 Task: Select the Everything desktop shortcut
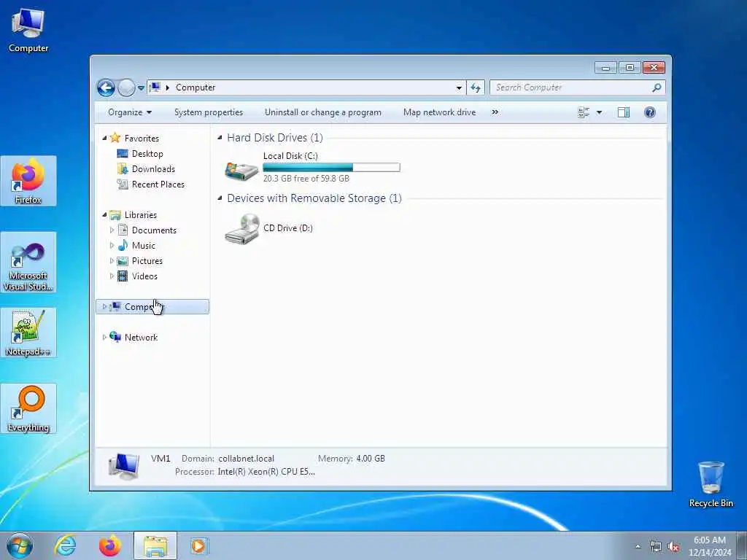click(28, 408)
